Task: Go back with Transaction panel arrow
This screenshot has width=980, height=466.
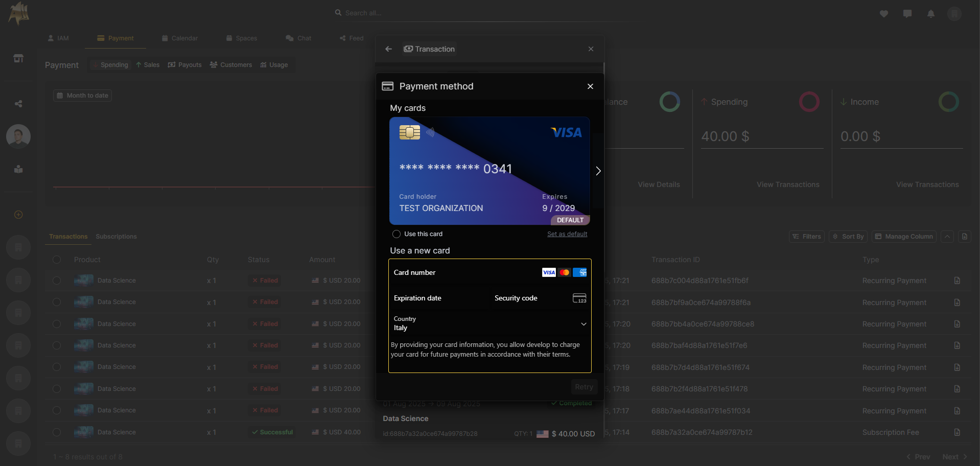Action: point(388,49)
